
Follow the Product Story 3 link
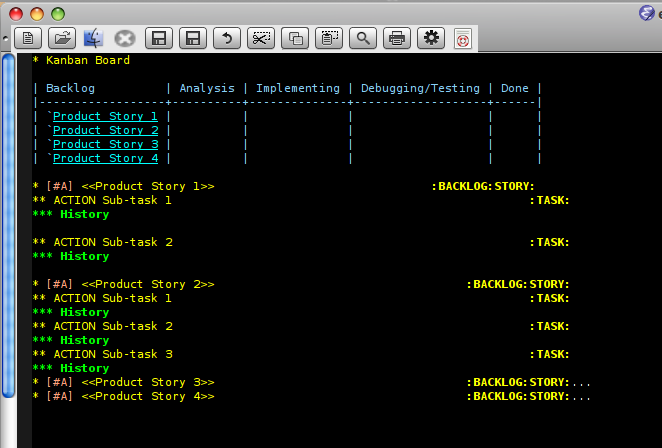pyautogui.click(x=106, y=144)
